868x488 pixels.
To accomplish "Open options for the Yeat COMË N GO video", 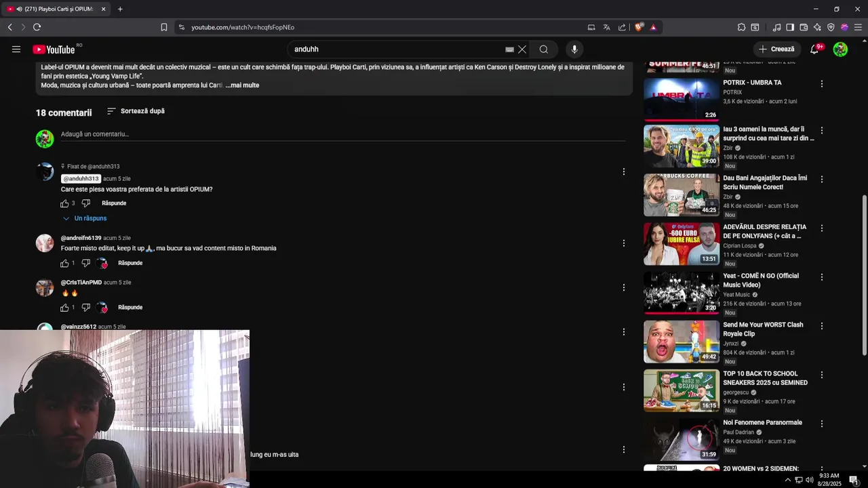I will [x=822, y=277].
